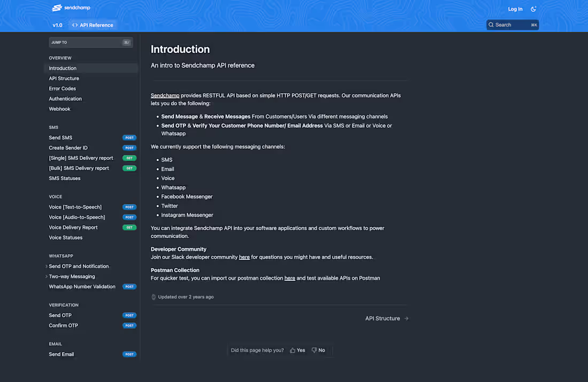This screenshot has height=382, width=588.
Task: Click the GET badge beside Voice Delivery Report
Action: [129, 227]
